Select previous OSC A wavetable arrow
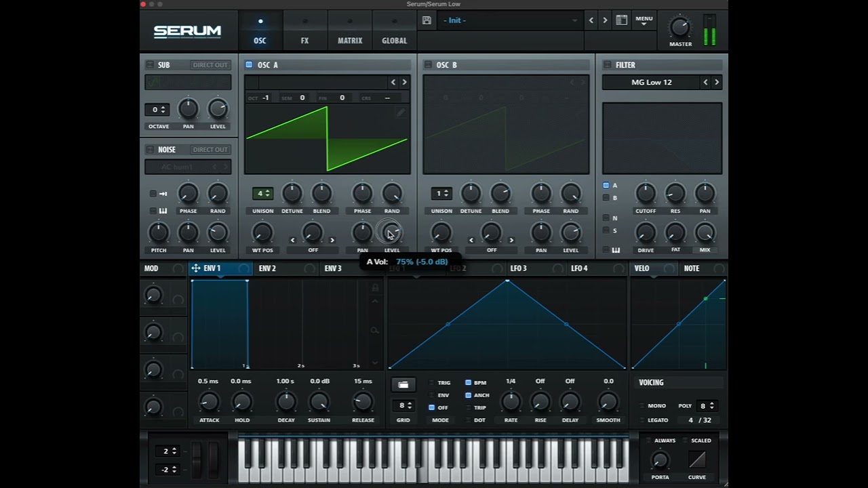Screen dimensions: 868x488 [x=393, y=82]
